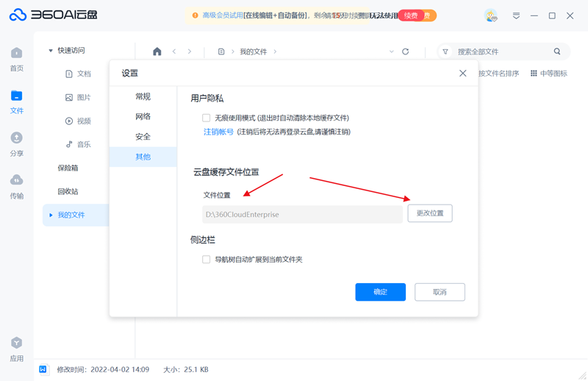The height and width of the screenshot is (381, 588).
Task: Open the 回收站 tree item
Action: click(x=68, y=191)
